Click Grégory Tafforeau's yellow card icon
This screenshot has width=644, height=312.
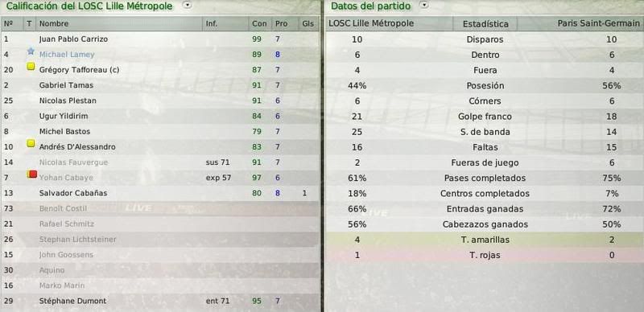31,67
